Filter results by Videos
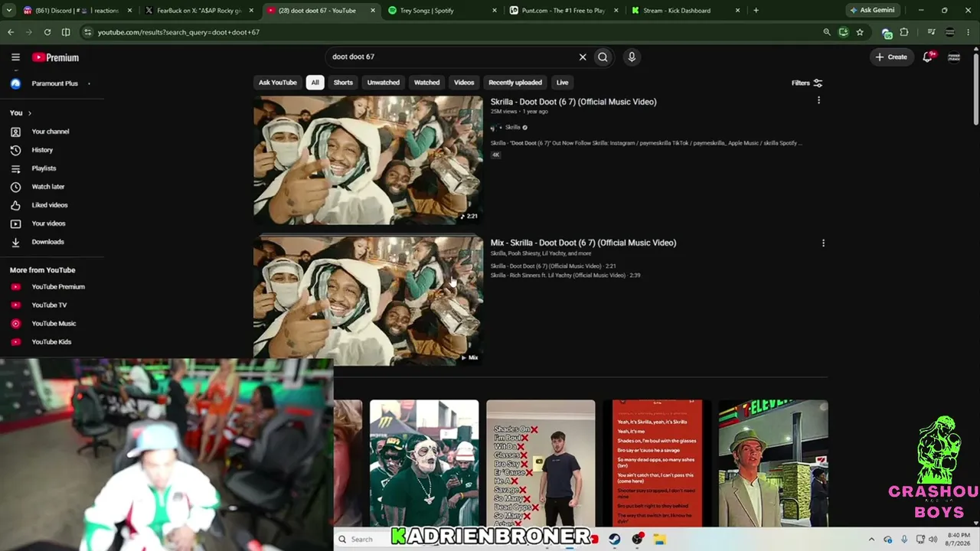Viewport: 980px width, 551px height. coord(464,83)
